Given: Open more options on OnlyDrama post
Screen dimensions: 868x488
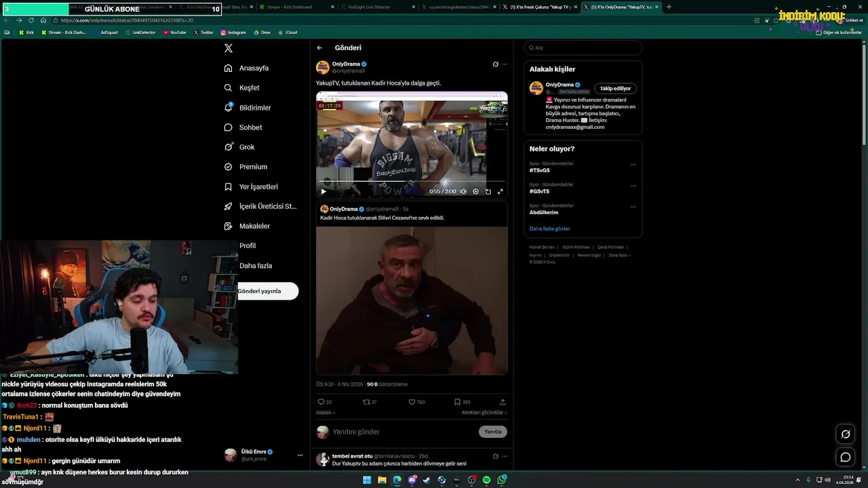Looking at the screenshot, I should [504, 64].
